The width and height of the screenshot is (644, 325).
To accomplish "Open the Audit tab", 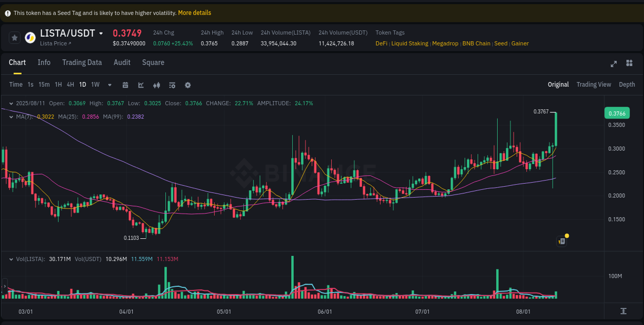I will (x=122, y=62).
